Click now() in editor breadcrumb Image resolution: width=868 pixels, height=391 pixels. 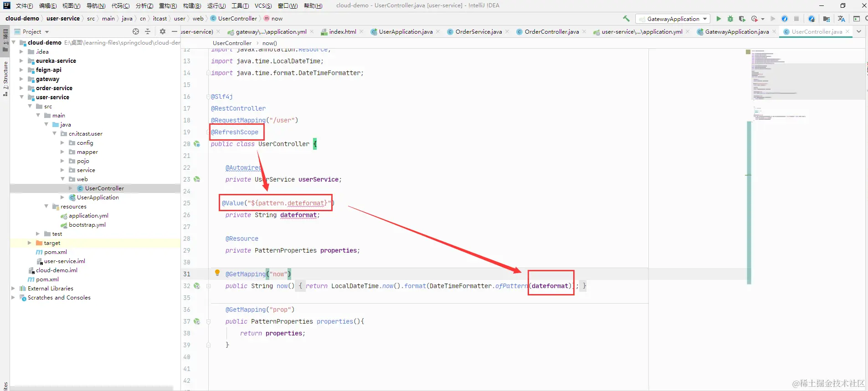[270, 43]
